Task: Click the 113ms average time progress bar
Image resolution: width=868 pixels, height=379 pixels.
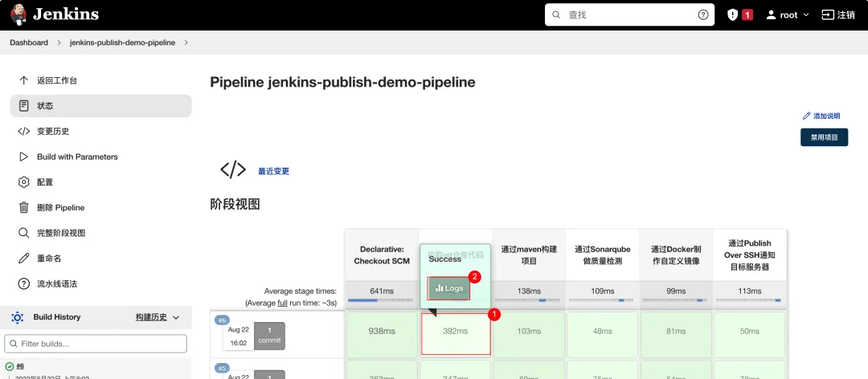Action: point(750,300)
